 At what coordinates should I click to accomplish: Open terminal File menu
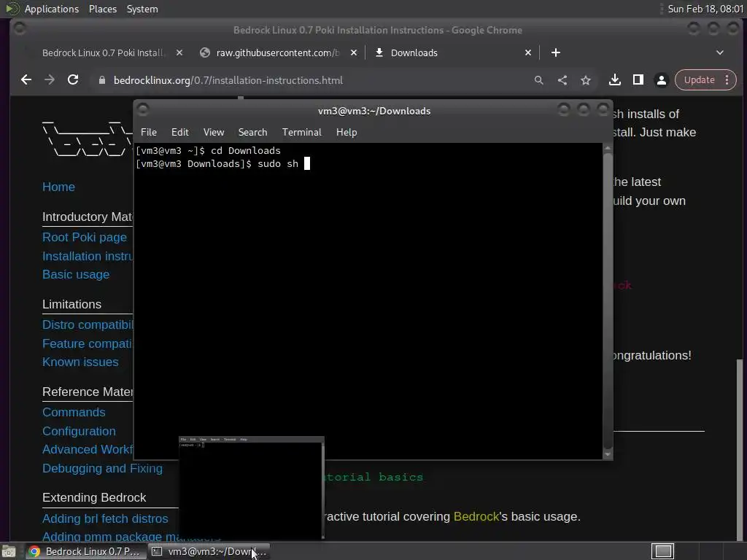(x=149, y=133)
